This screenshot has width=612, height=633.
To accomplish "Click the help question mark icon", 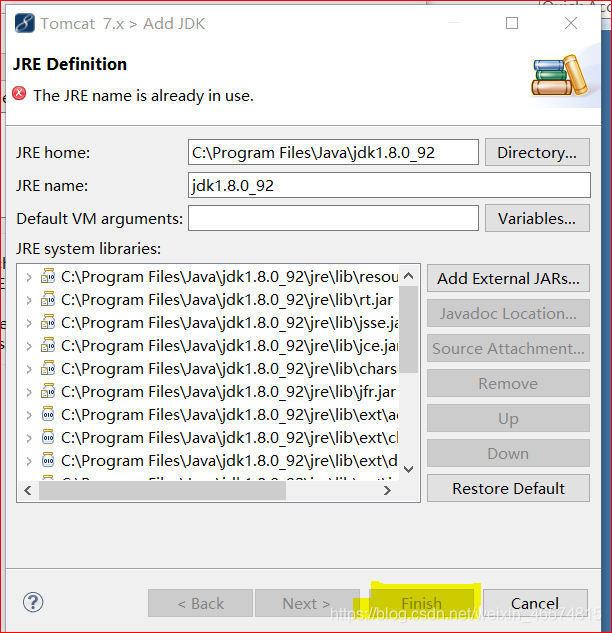I will 33,603.
